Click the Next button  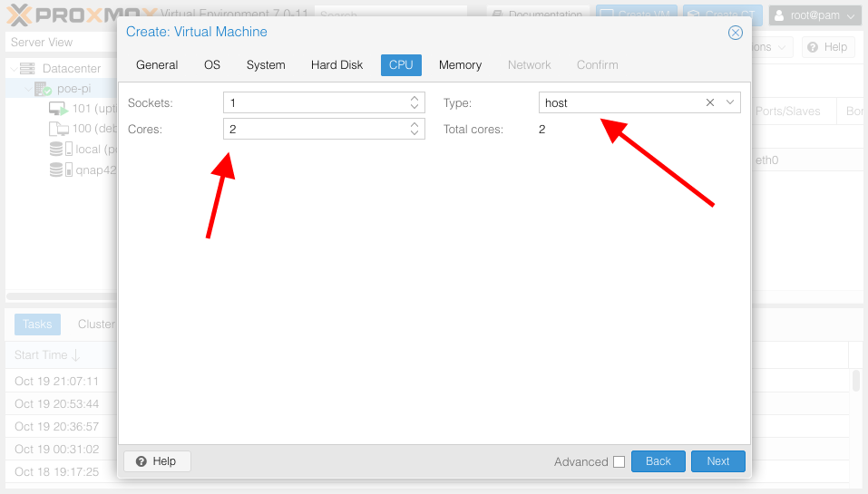[x=717, y=461]
